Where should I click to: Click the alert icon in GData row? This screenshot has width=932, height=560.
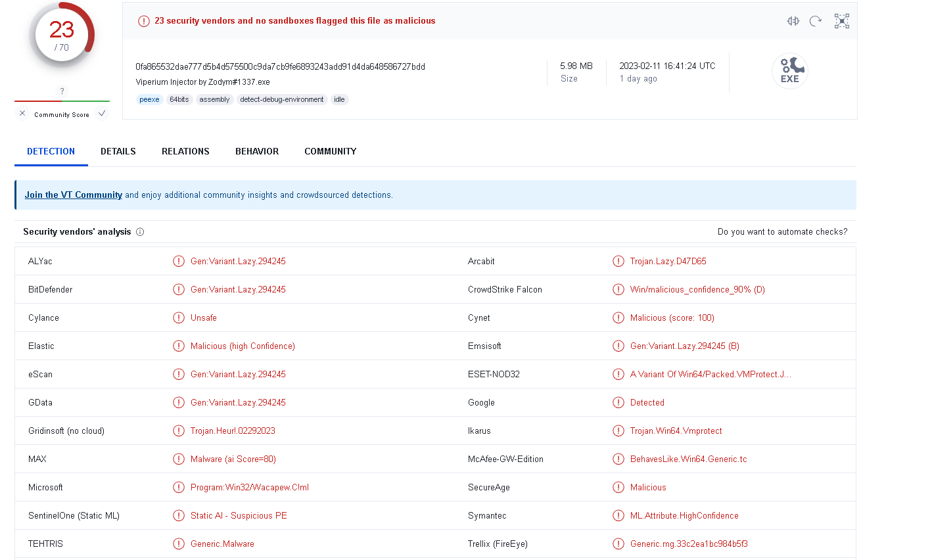click(179, 402)
